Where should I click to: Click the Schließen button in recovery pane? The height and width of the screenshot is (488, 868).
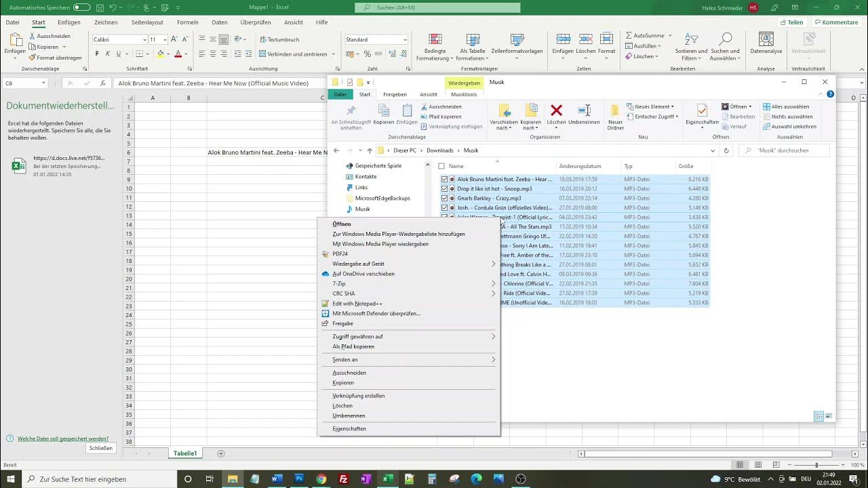(x=101, y=448)
